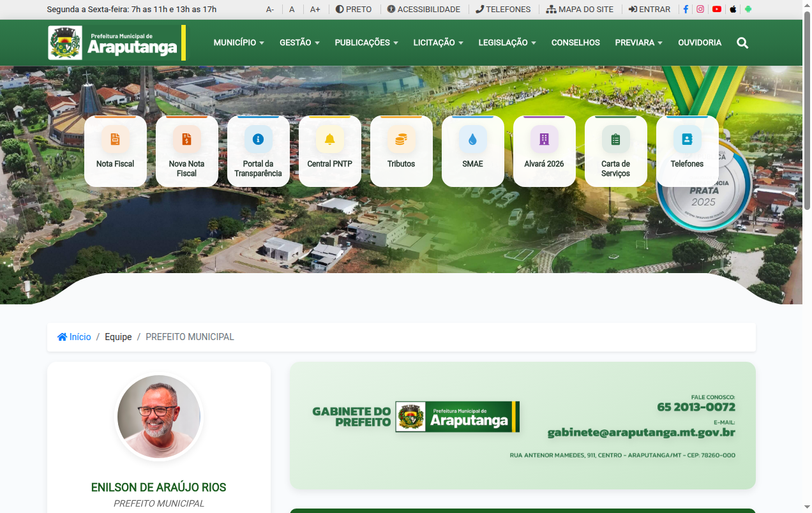Reset font size with A
812x513 pixels.
(292, 10)
